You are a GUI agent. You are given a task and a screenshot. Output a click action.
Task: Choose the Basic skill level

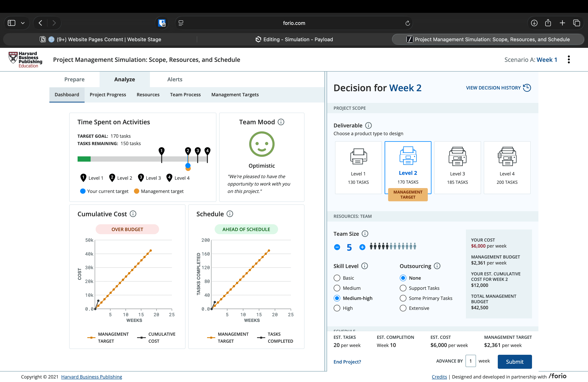pyautogui.click(x=337, y=278)
